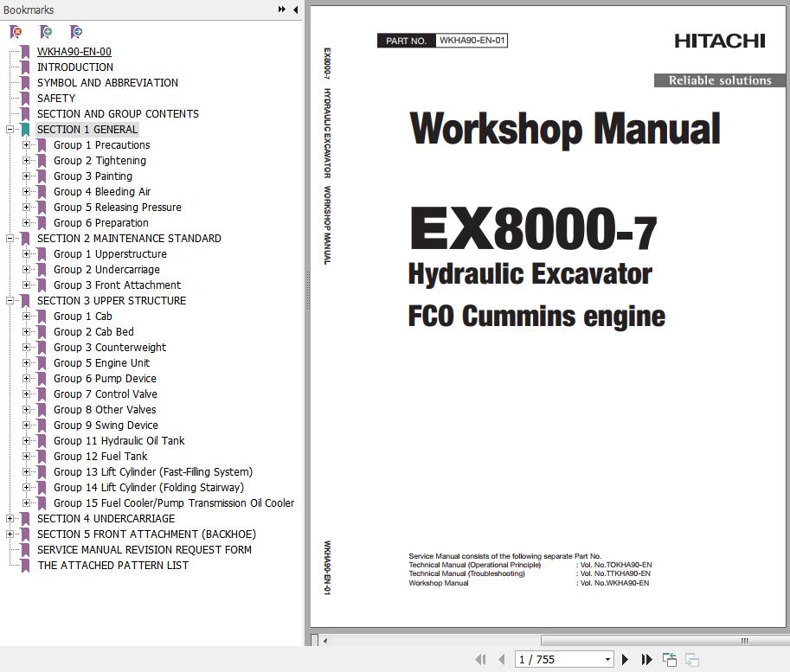Collapse the Bookmarks panel with left arrow
This screenshot has width=790, height=672.
coord(296,10)
